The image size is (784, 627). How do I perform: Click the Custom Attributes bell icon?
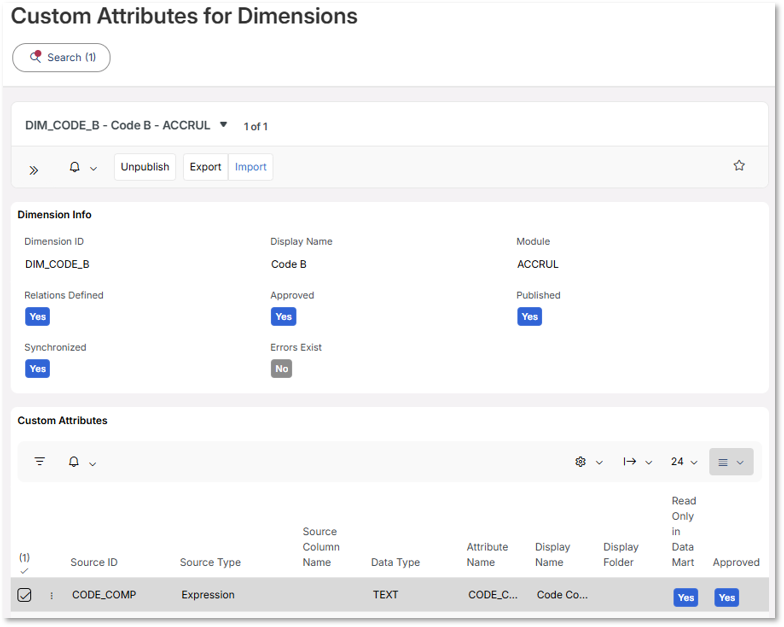coord(74,462)
